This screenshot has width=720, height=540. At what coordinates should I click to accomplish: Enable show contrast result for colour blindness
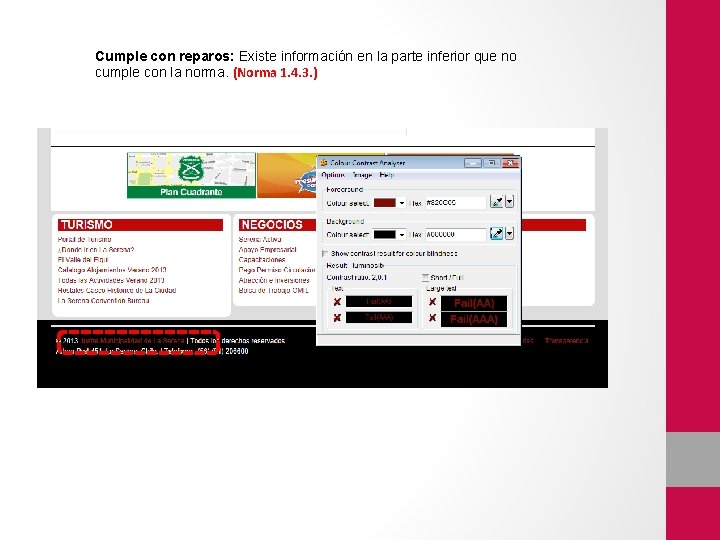coord(325,253)
